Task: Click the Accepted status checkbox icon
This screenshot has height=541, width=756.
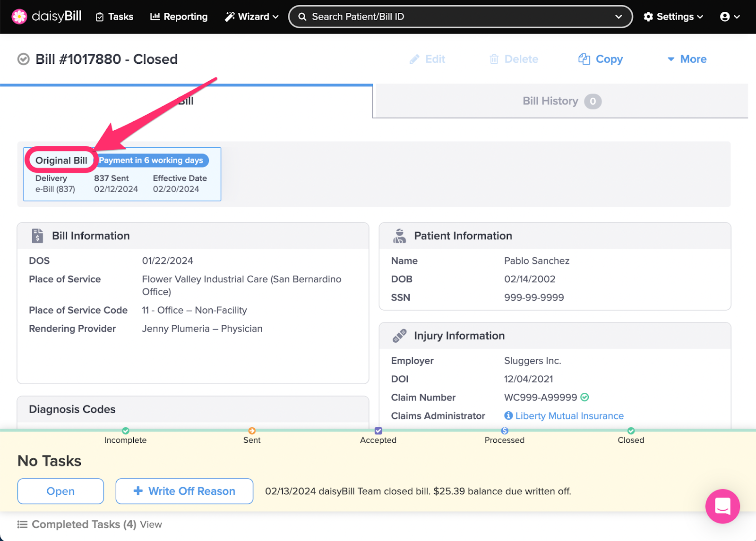Action: (378, 431)
